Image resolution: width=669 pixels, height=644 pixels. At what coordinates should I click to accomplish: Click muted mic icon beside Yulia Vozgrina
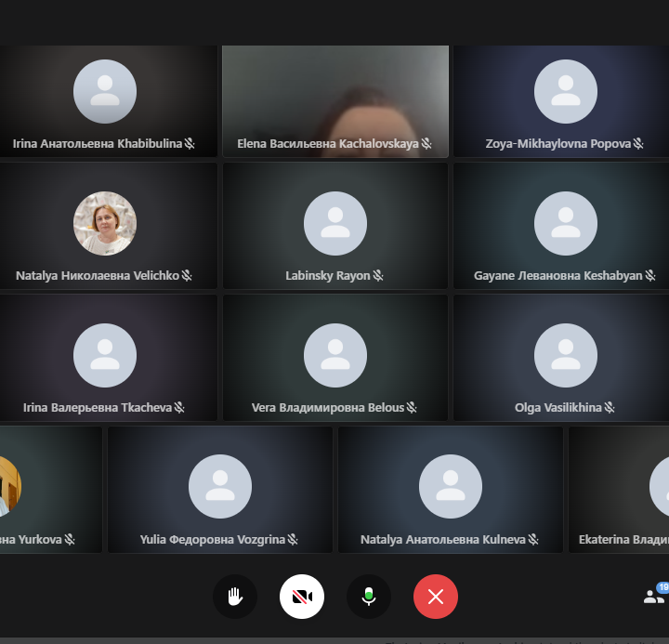click(x=293, y=540)
